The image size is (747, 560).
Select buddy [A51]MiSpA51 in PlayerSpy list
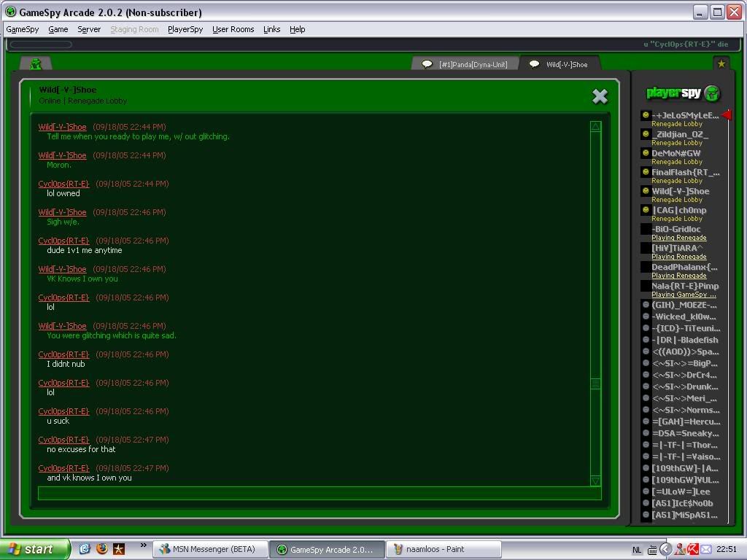[x=684, y=515]
